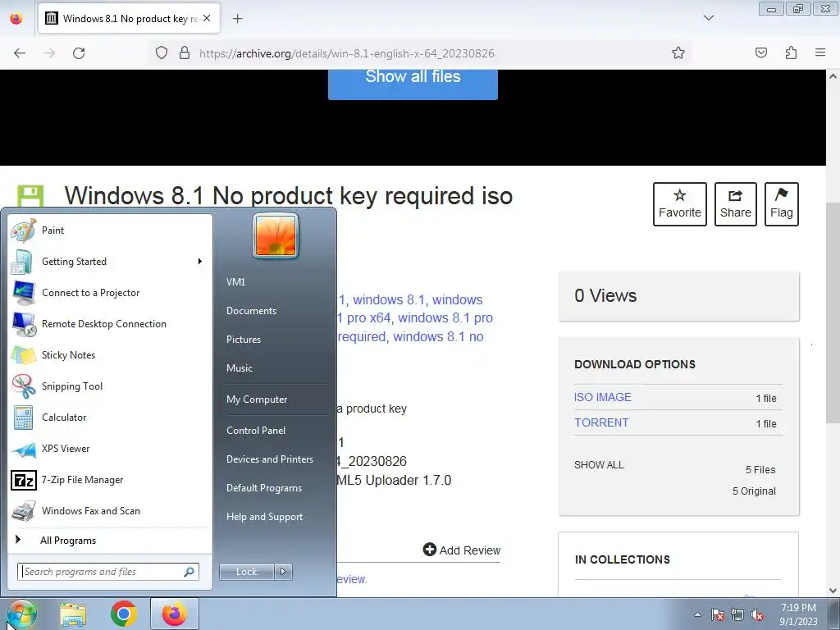Bookmark this page with star icon
Viewport: 840px width, 630px height.
coord(678,52)
